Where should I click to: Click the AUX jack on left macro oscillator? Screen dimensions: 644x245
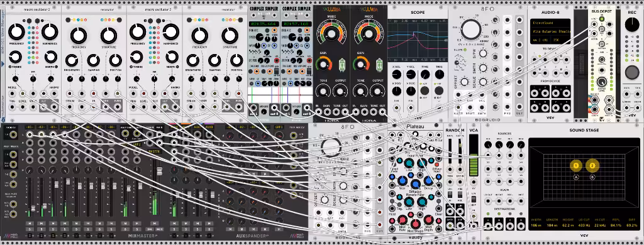(54, 107)
